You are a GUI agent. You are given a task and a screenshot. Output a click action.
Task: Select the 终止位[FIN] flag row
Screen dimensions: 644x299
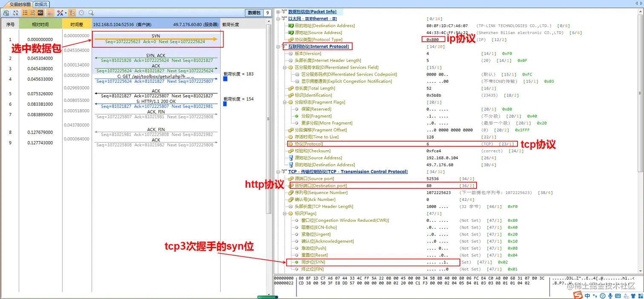[312, 269]
